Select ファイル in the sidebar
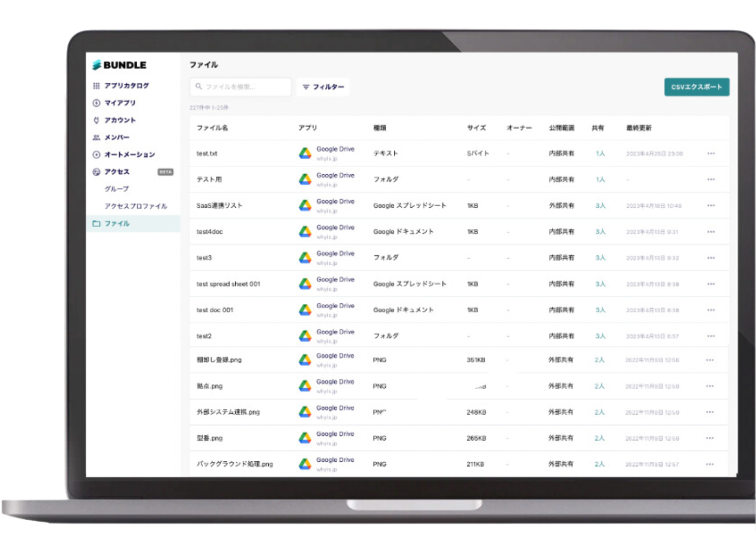The image size is (756, 540). coord(133,224)
